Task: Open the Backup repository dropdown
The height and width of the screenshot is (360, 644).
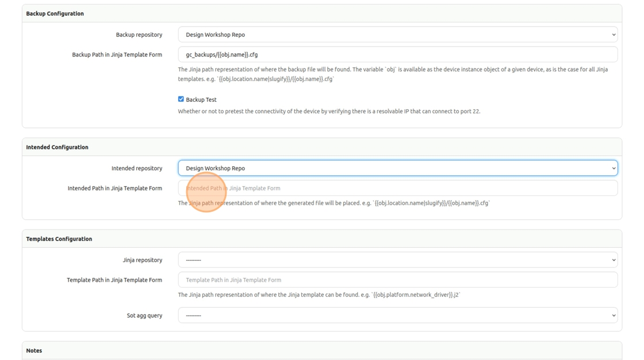Action: tap(397, 35)
